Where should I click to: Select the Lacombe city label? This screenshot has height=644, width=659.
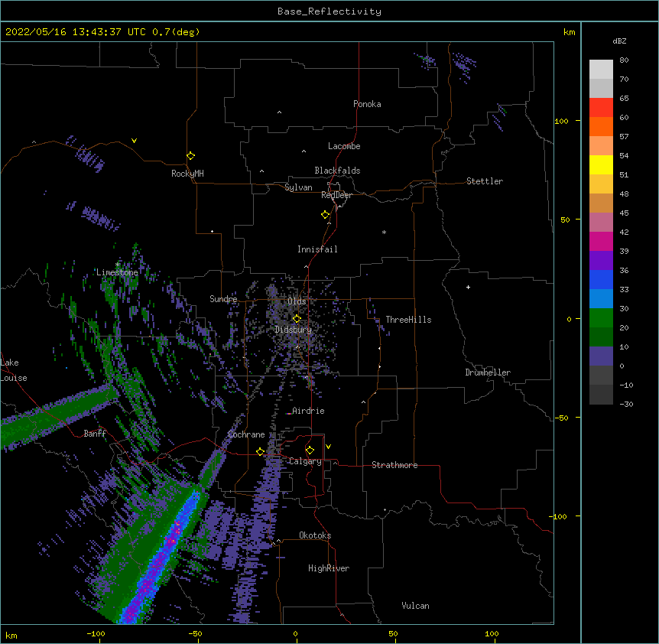(344, 146)
